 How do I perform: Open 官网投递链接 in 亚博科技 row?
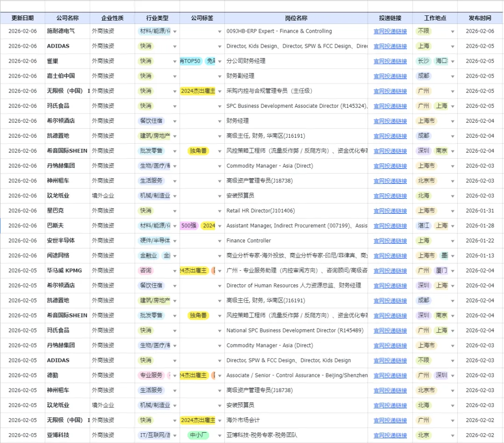coord(390,436)
